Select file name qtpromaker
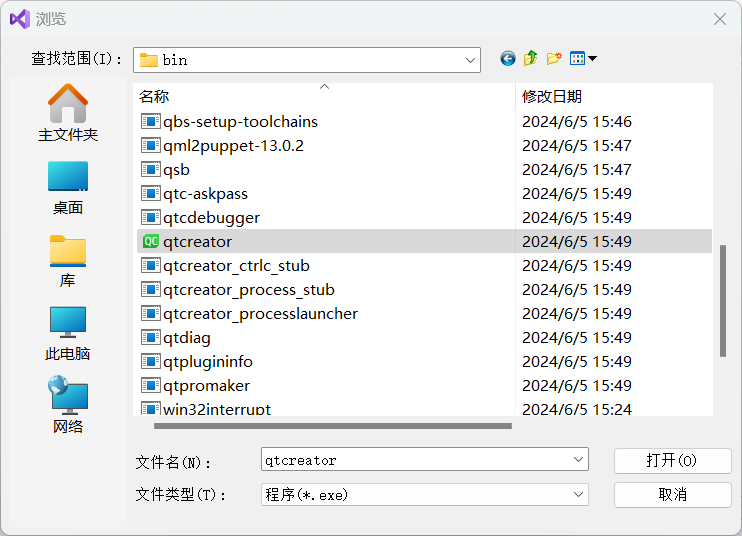 (x=206, y=386)
